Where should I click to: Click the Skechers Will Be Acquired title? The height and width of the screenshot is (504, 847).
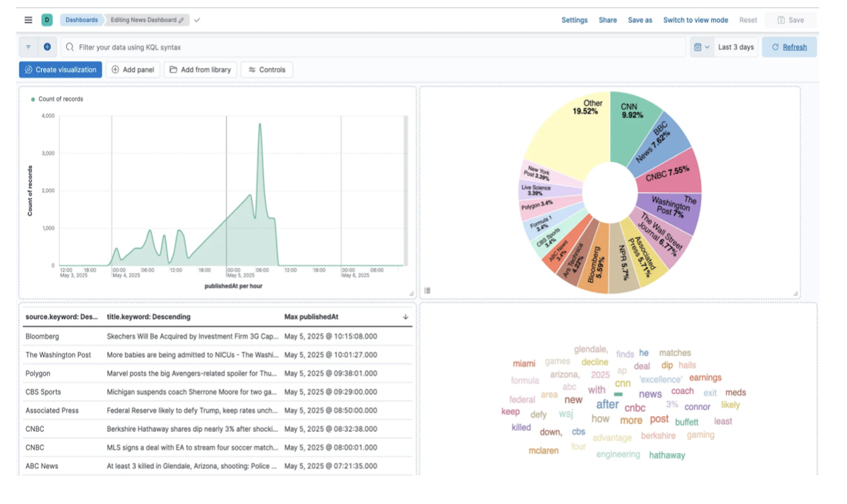(x=192, y=337)
